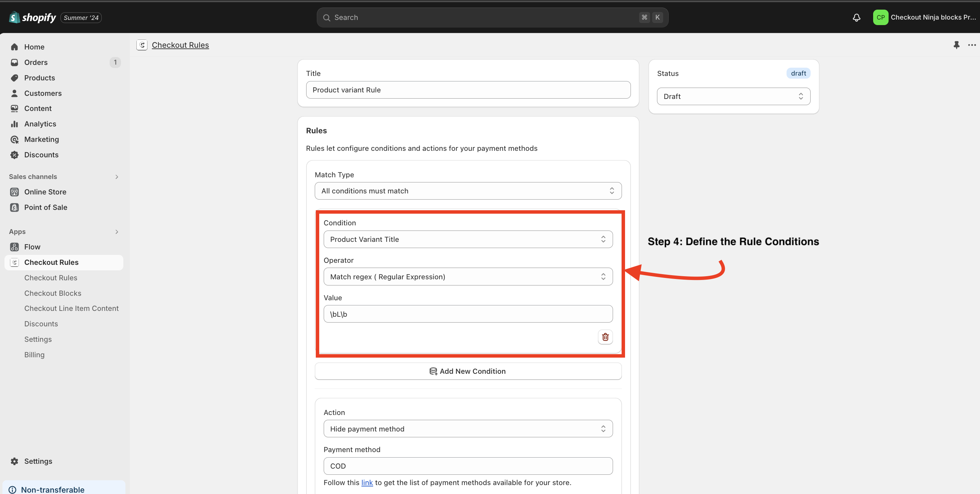Click the Payment method COD field
980x494 pixels.
point(468,466)
